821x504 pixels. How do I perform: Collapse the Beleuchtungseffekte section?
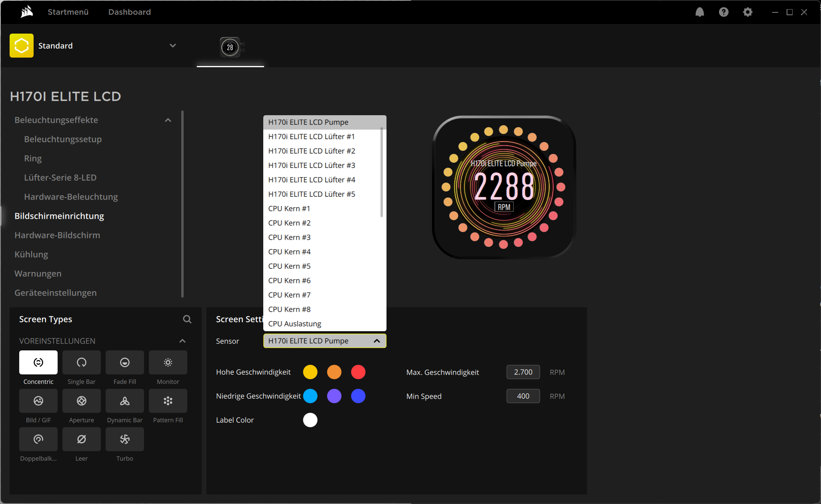coord(168,120)
